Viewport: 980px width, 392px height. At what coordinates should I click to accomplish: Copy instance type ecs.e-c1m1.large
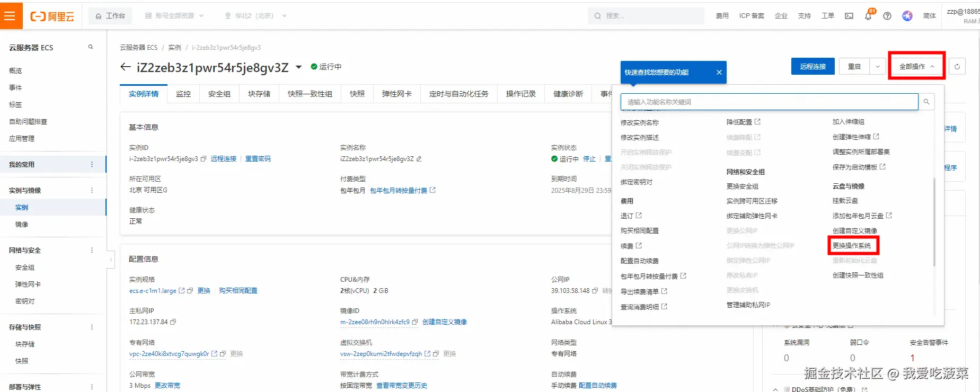pos(190,291)
